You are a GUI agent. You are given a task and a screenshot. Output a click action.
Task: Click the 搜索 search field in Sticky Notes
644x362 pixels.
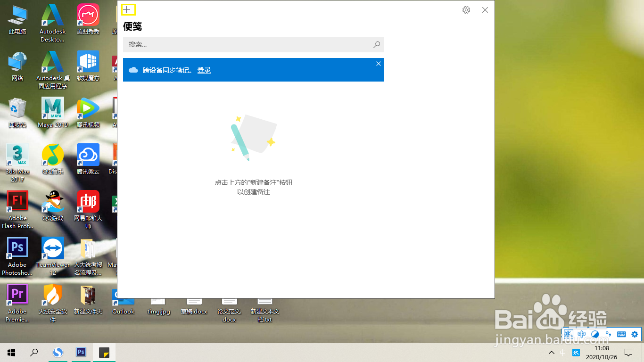tap(253, 44)
